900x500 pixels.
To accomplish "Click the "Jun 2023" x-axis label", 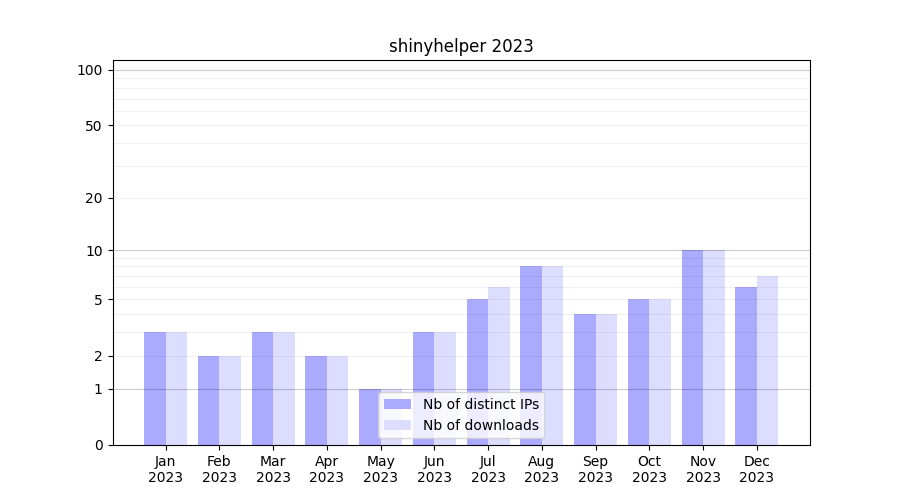I will (434, 469).
